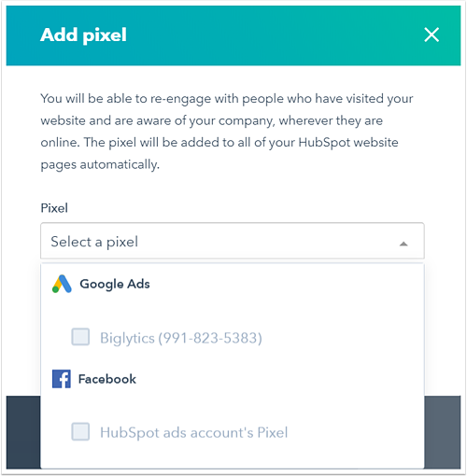Click the blank row beneath Google Ads header
This screenshot has width=467, height=476.
point(233,310)
